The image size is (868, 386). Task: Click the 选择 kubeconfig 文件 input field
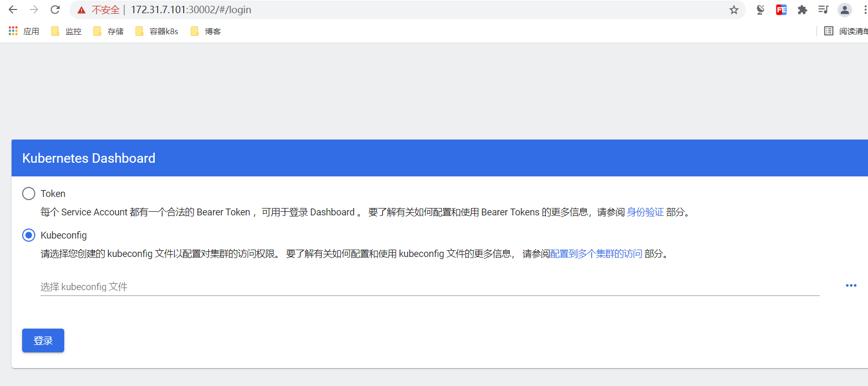(430, 286)
